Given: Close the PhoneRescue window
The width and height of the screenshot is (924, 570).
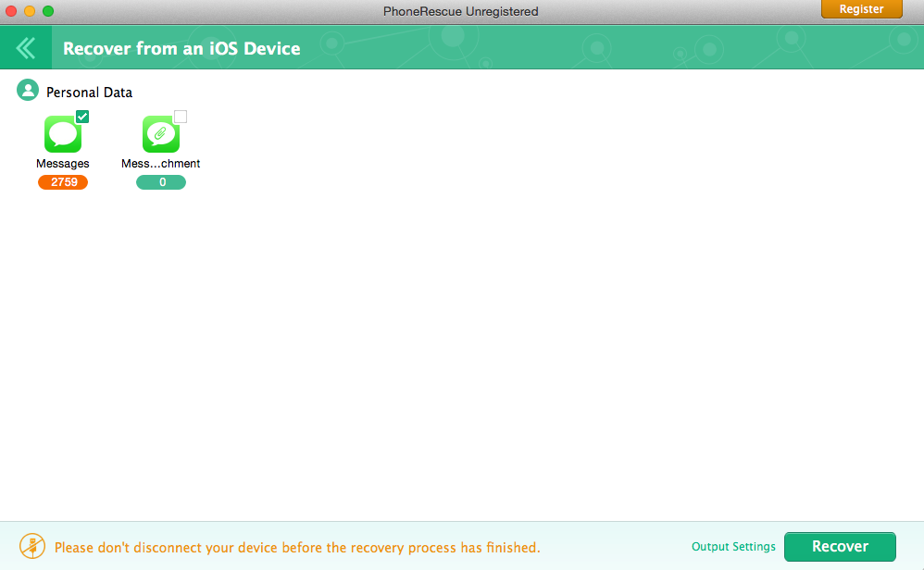Looking at the screenshot, I should coord(10,11).
